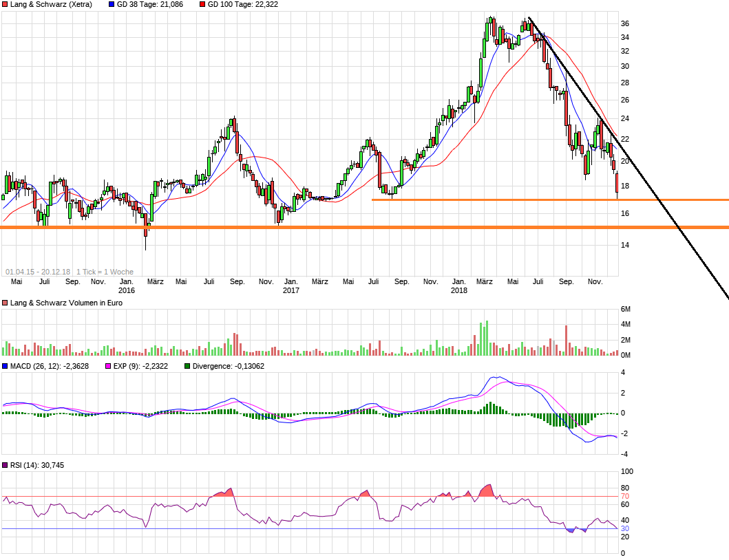
Task: Click the blue 30 RSI threshold label
Action: (x=625, y=529)
